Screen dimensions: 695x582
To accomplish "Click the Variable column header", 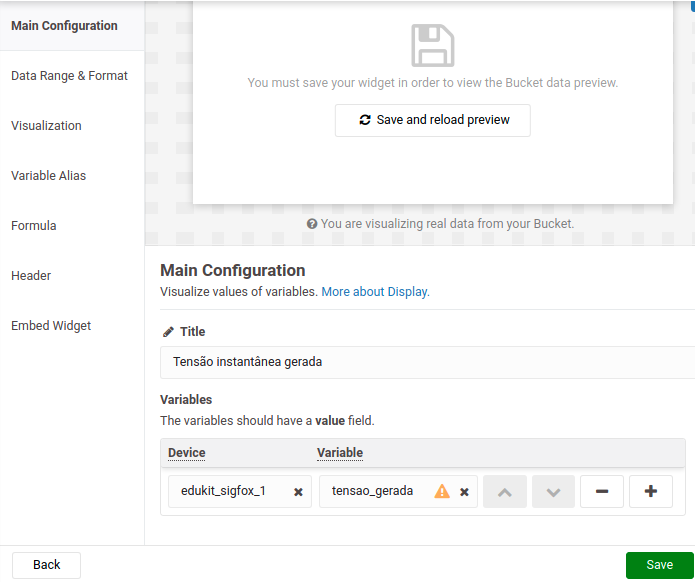I will 340,453.
